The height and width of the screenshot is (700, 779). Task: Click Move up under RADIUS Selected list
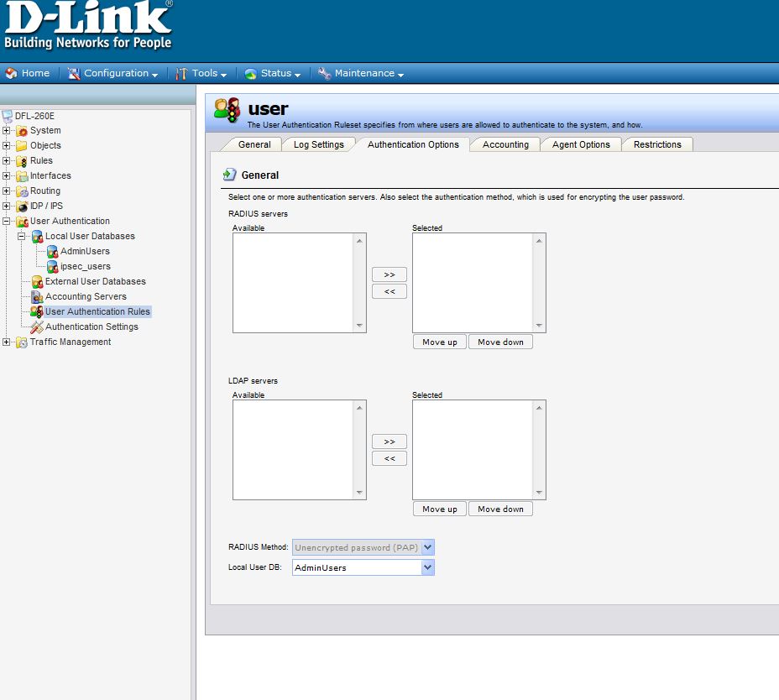pyautogui.click(x=440, y=342)
